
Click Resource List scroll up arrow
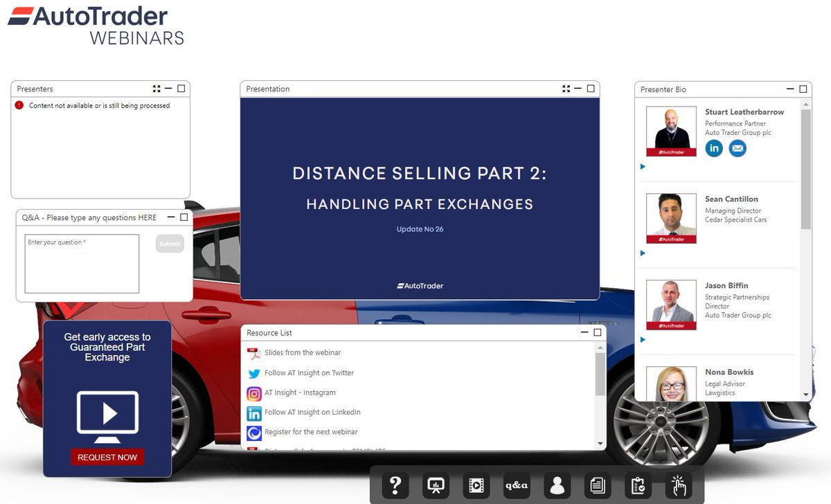point(600,347)
